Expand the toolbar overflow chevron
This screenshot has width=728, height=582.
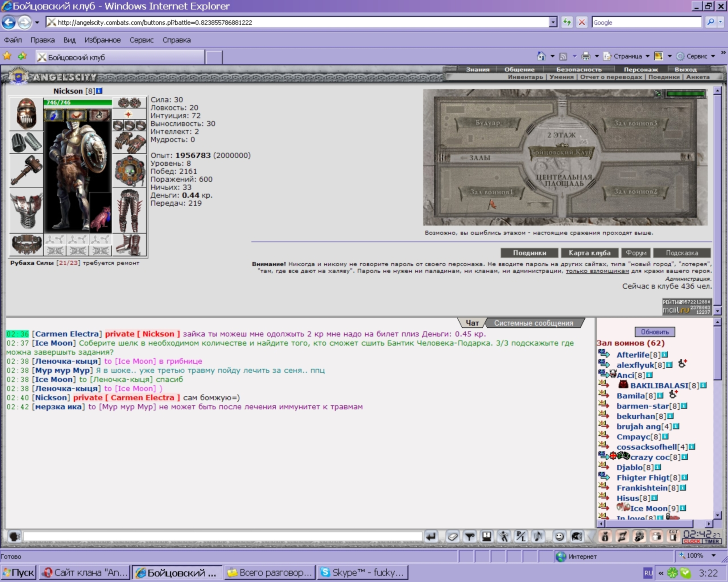click(723, 53)
